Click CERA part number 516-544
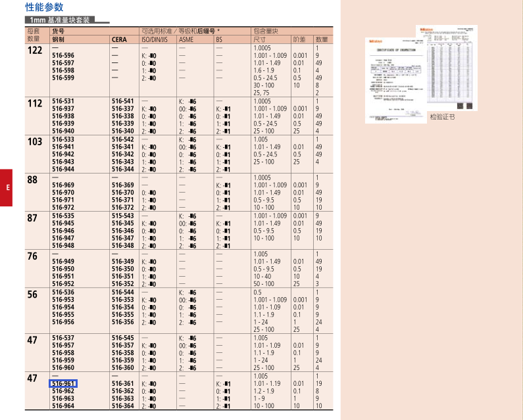The width and height of the screenshot is (523, 420). pos(123,292)
